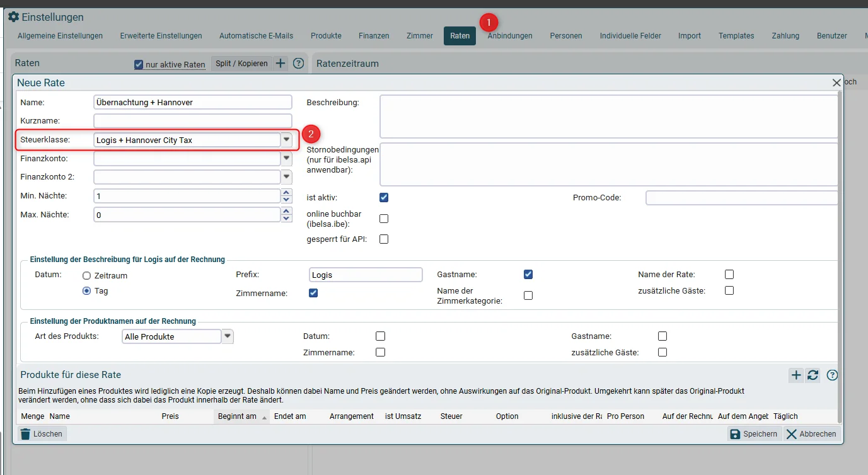
Task: Switch to the Produkte tab
Action: point(326,36)
